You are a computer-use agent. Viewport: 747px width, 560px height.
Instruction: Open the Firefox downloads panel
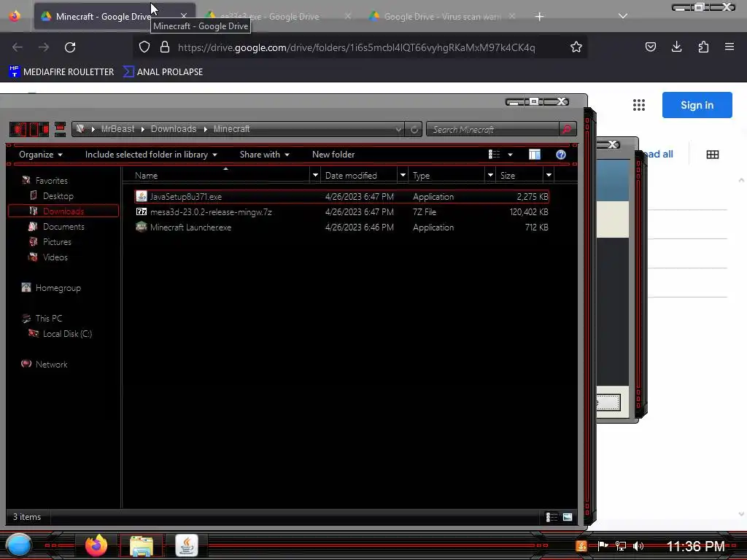coord(676,47)
